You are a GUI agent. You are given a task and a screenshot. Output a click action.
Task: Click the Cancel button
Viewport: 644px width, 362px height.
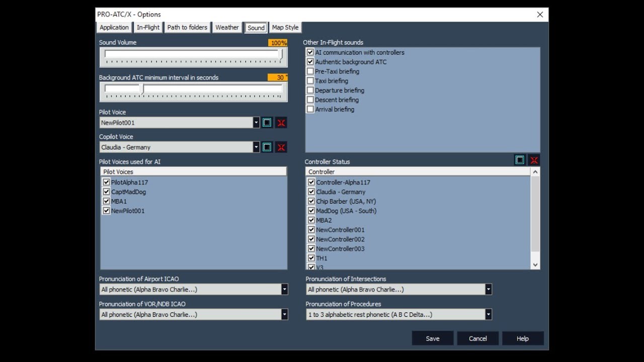tap(478, 338)
